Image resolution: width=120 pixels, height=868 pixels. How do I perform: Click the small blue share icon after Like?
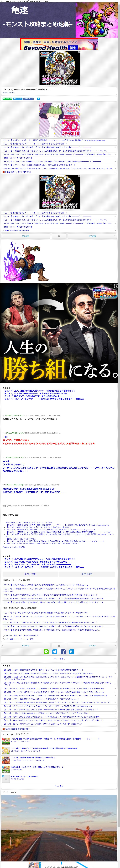(x=38, y=99)
